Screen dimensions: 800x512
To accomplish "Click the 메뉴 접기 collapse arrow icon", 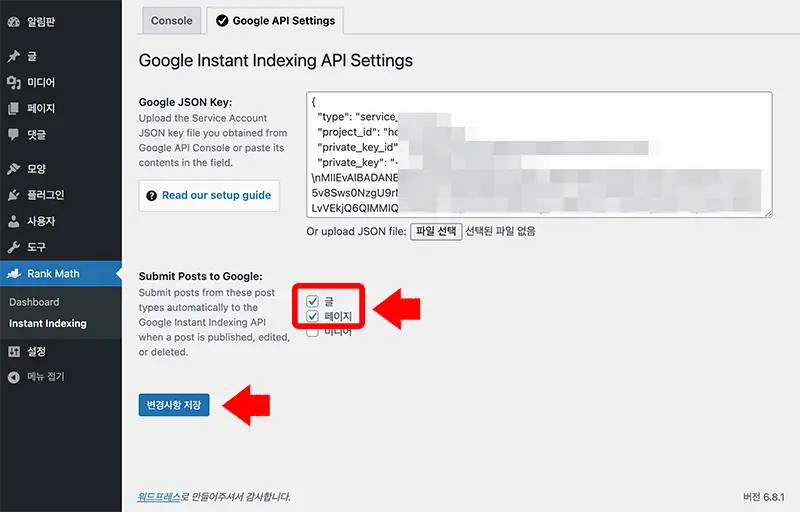I will tap(14, 377).
